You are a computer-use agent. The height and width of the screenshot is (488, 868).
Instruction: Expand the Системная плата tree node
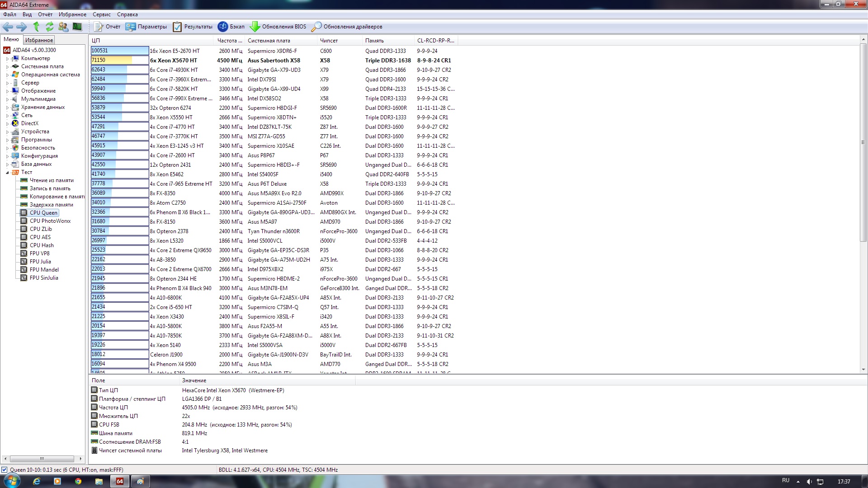tap(7, 67)
